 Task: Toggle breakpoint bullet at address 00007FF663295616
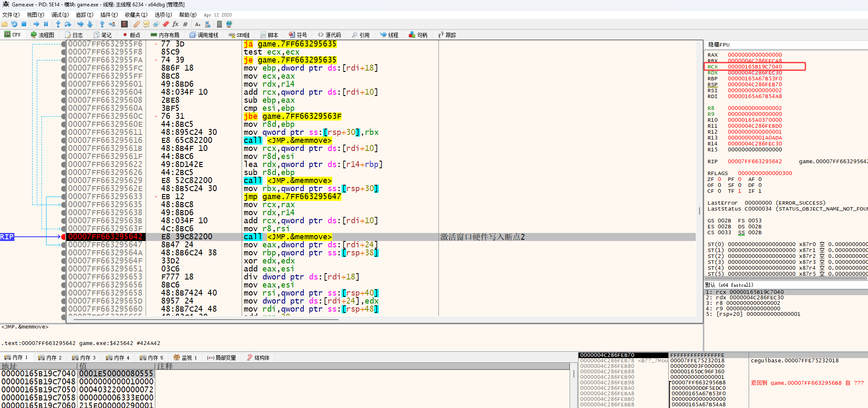coord(63,140)
